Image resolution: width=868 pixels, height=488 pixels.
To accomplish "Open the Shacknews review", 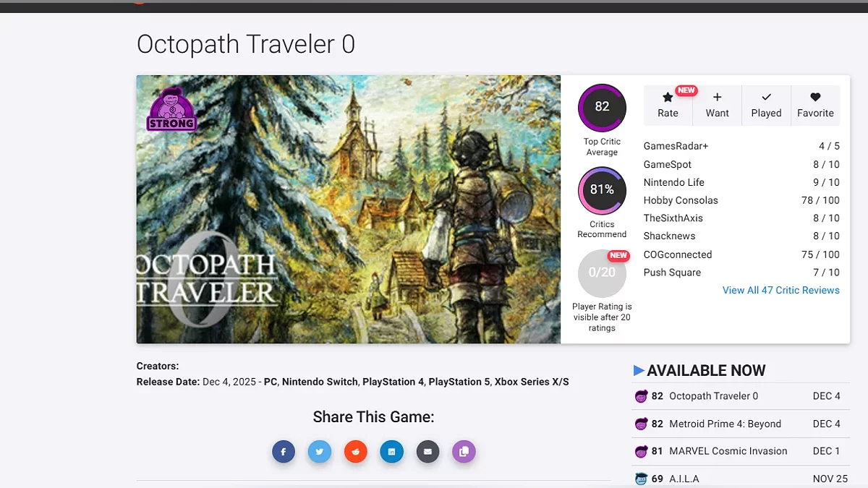I will [670, 236].
